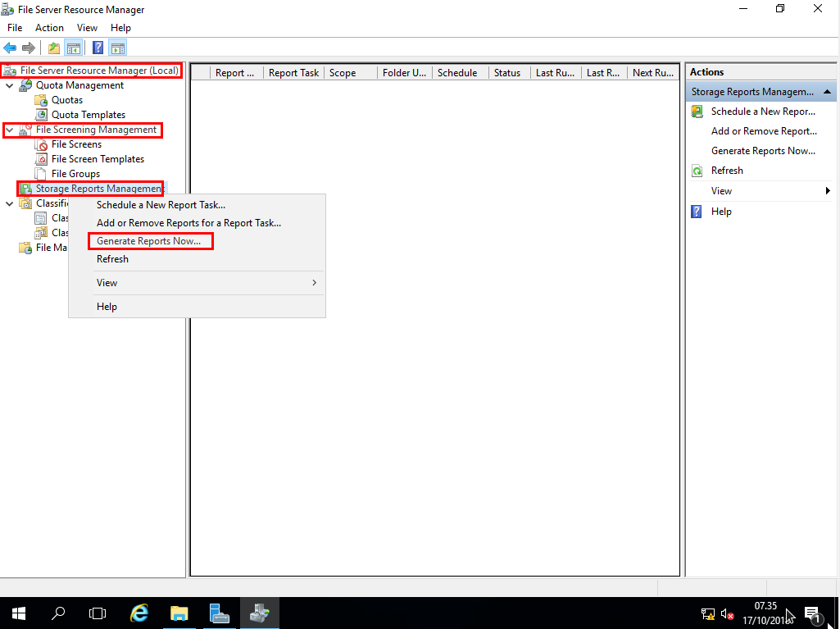Collapse the Quota Management node
Image resolution: width=840 pixels, height=629 pixels.
(10, 85)
